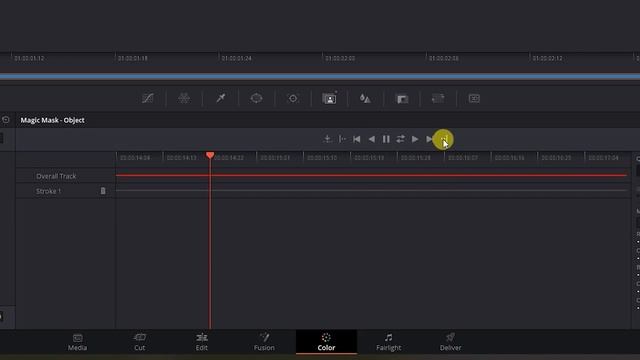Switch to the Deliver page
The height and width of the screenshot is (360, 640).
[x=451, y=342]
